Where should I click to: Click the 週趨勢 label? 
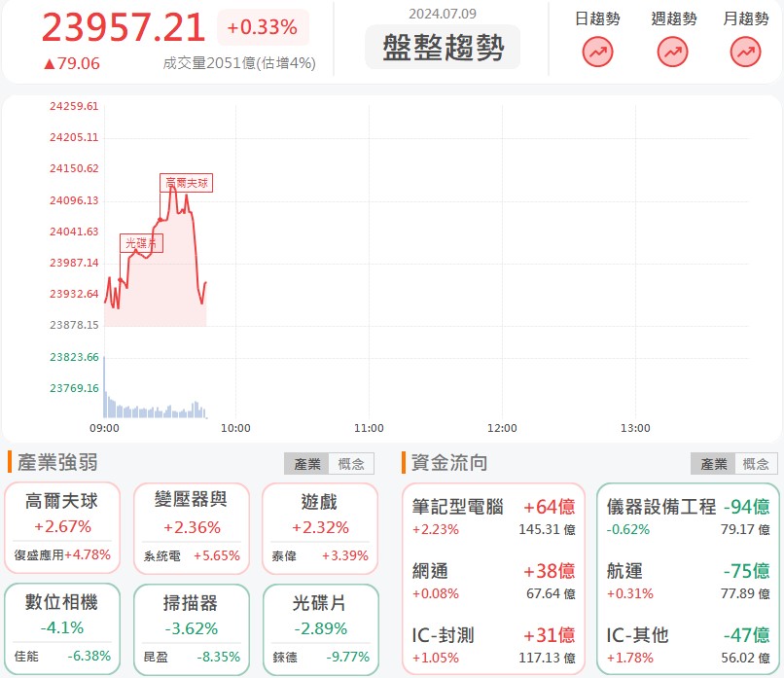[673, 19]
